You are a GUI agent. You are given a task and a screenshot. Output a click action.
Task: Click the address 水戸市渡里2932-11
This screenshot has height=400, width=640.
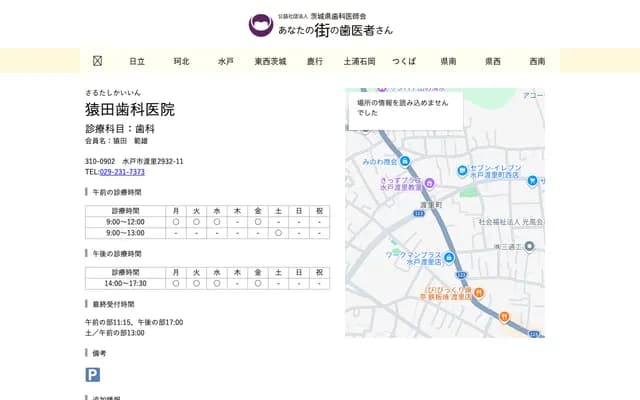point(153,161)
